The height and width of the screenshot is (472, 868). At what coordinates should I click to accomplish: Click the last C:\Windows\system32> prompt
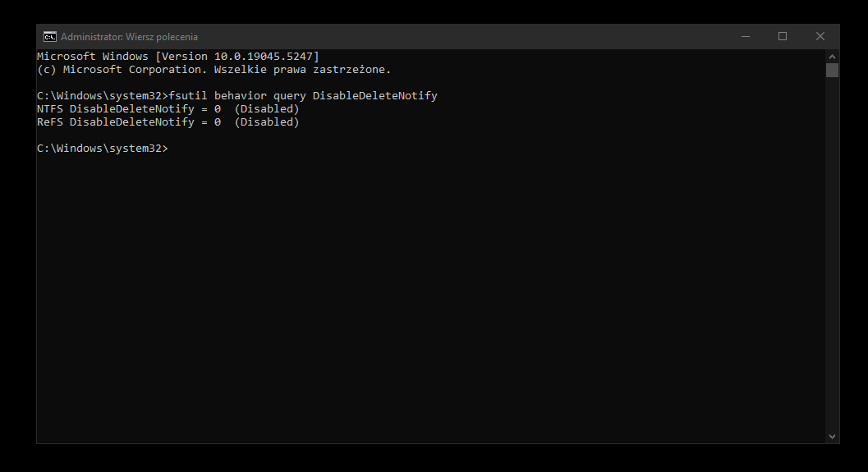[103, 149]
